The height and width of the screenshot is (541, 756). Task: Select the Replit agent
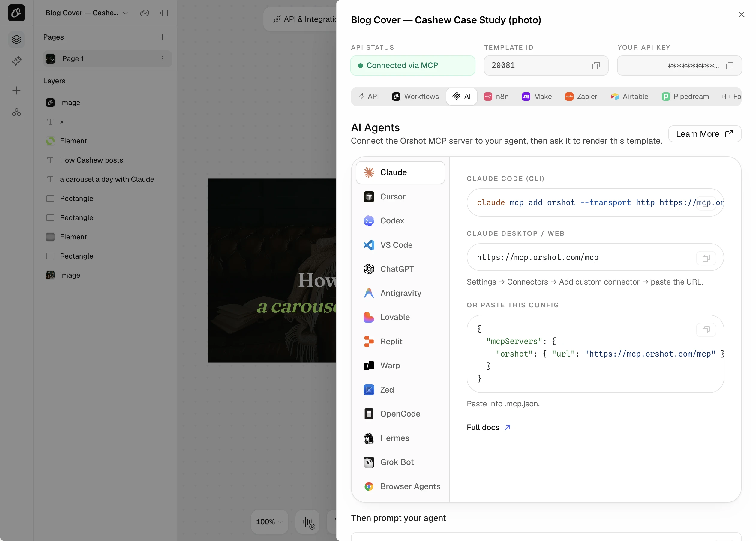coord(400,342)
